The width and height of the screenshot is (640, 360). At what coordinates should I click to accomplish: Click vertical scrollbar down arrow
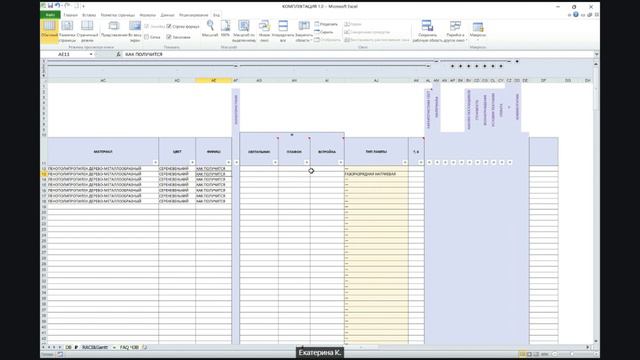click(x=596, y=341)
